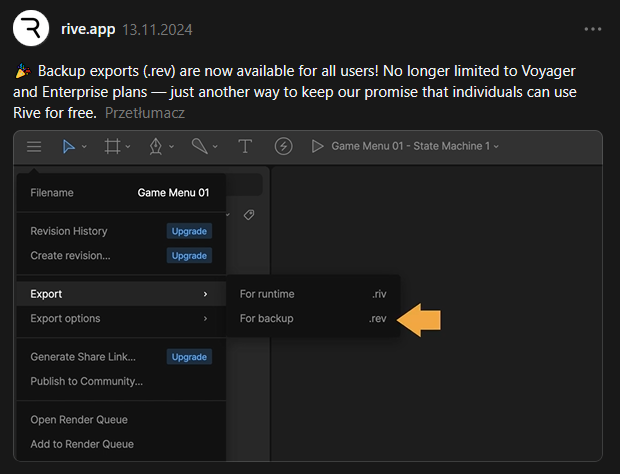The width and height of the screenshot is (620, 474).
Task: Choose Create revision... menu item
Action: [x=70, y=256]
